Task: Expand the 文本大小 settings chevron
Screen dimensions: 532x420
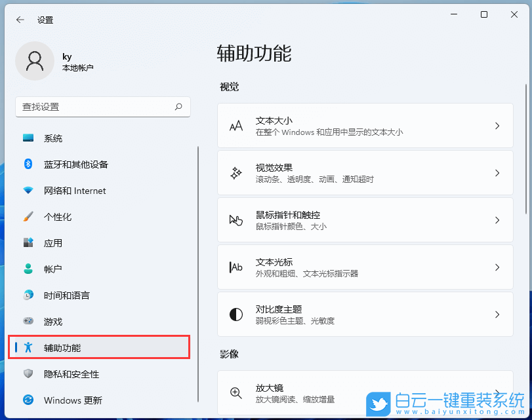Action: (497, 124)
